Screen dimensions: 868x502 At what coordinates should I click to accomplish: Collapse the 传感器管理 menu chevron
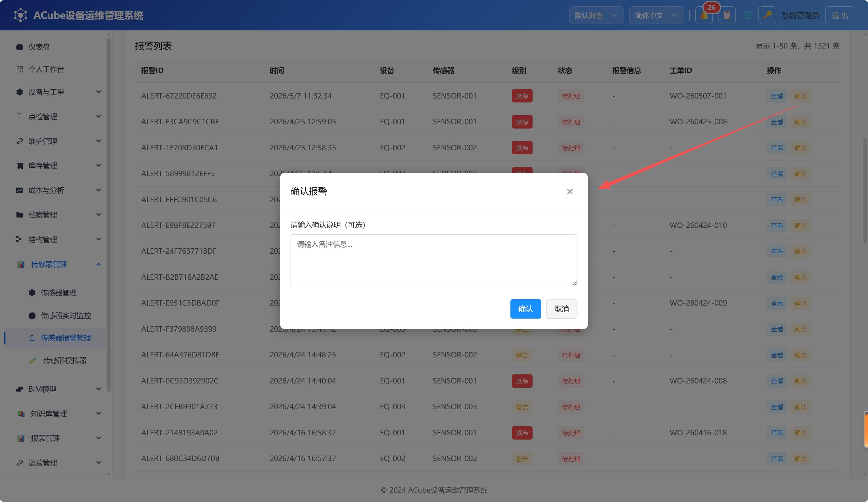(x=99, y=264)
